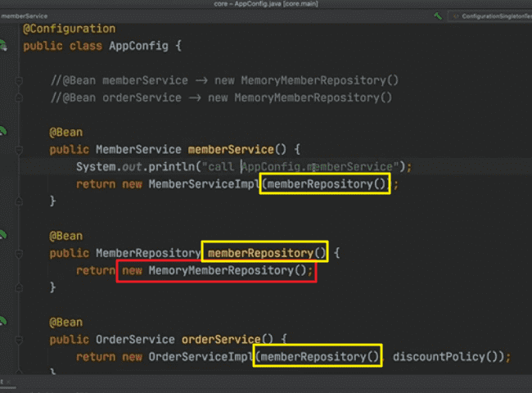Click the MemberRepository return type
532x393 pixels.
click(x=148, y=253)
